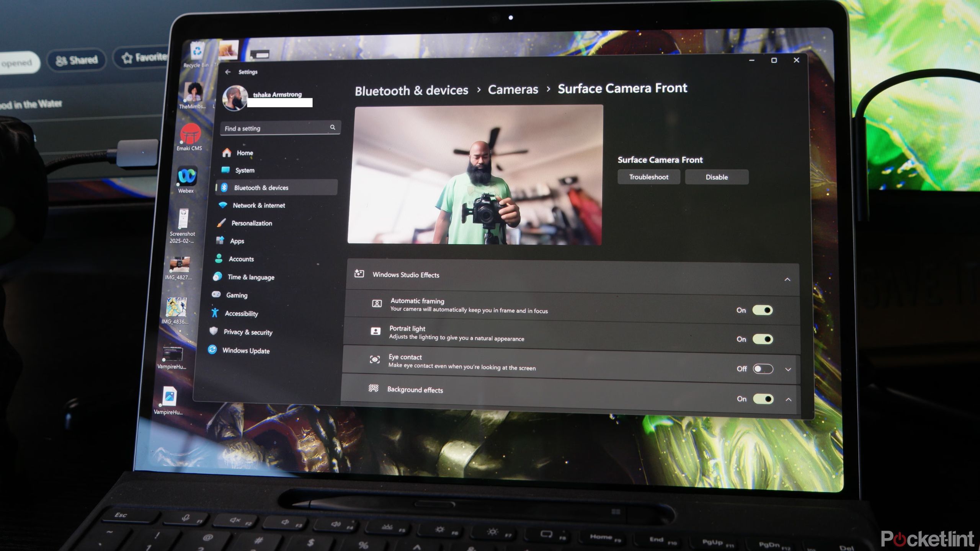This screenshot has width=980, height=551.
Task: Enable the Eye contact toggle
Action: [763, 369]
